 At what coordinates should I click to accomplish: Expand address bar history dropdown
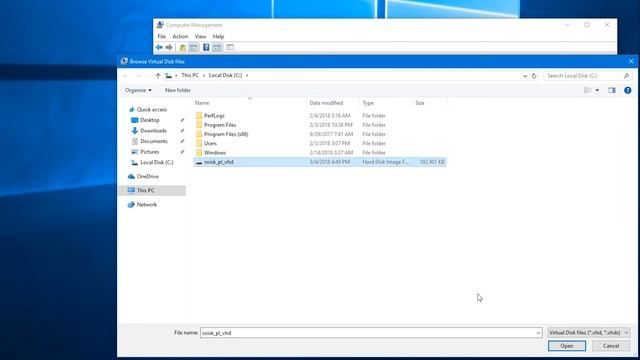click(525, 76)
